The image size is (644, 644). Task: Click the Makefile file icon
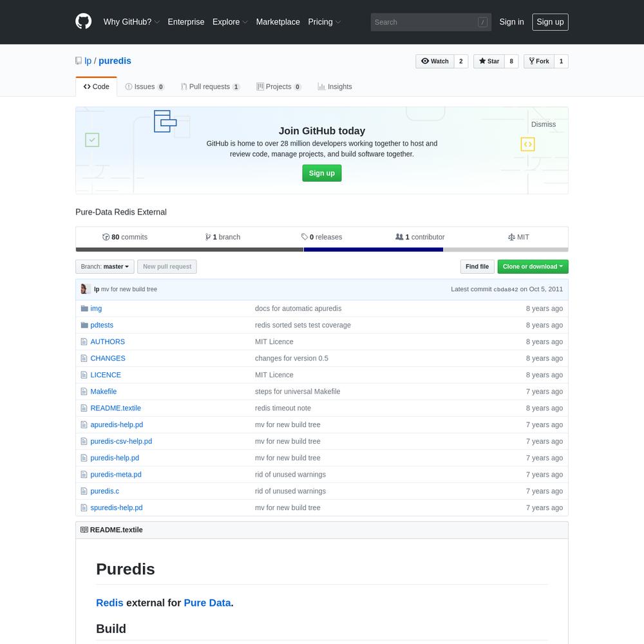pos(84,392)
